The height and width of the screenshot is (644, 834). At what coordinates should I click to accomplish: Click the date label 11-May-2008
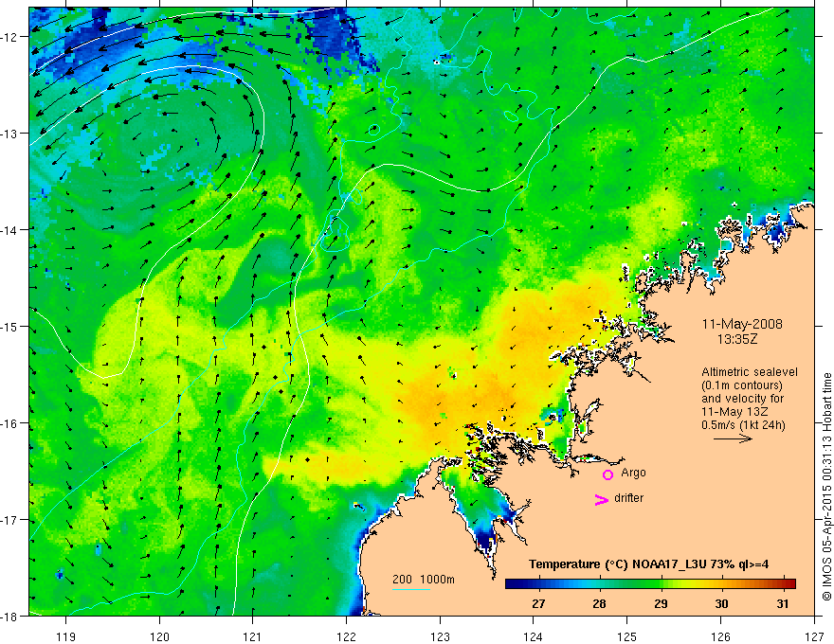[742, 324]
